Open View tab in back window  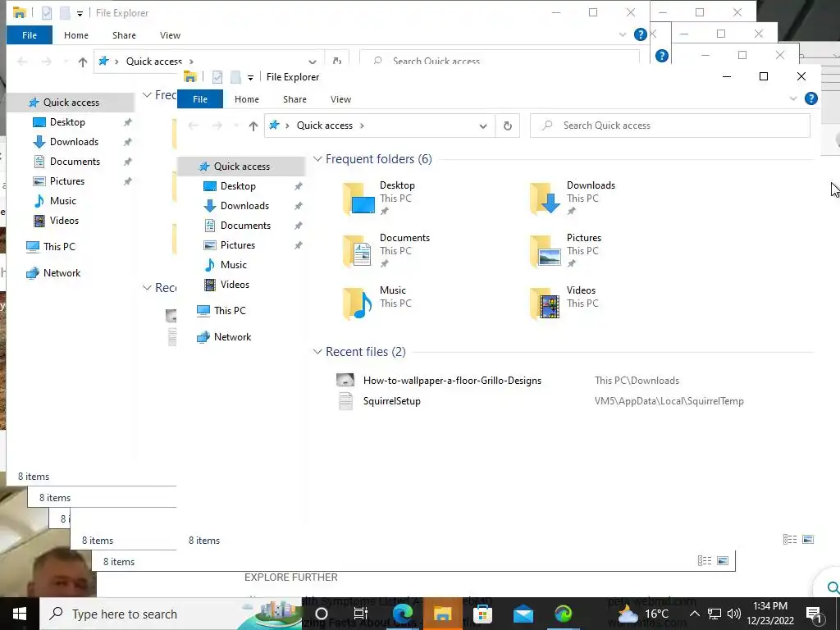tap(170, 34)
